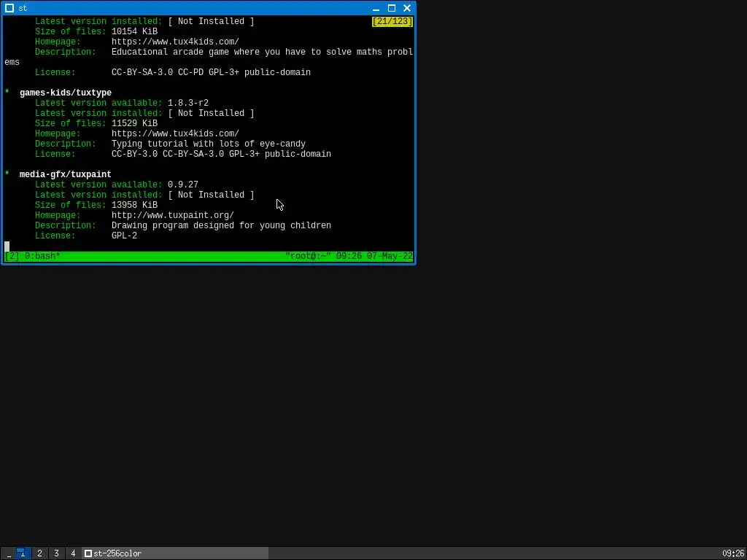Click the wrapped "ems" text line
Viewport: 747px width, 560px height.
coord(12,63)
